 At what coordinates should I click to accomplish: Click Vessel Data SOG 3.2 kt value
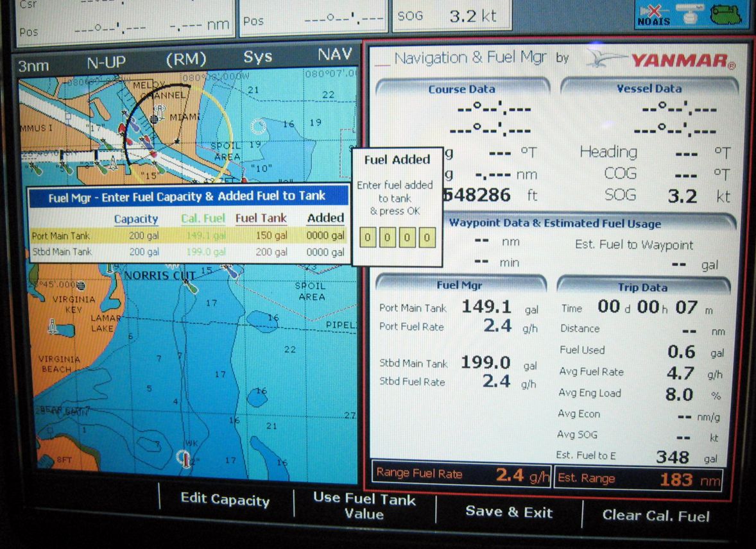682,196
